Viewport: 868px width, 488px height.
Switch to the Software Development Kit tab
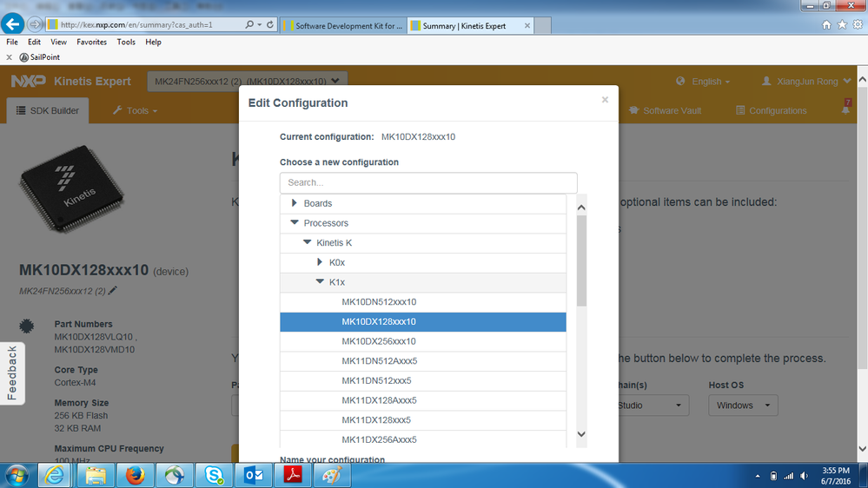tap(343, 25)
